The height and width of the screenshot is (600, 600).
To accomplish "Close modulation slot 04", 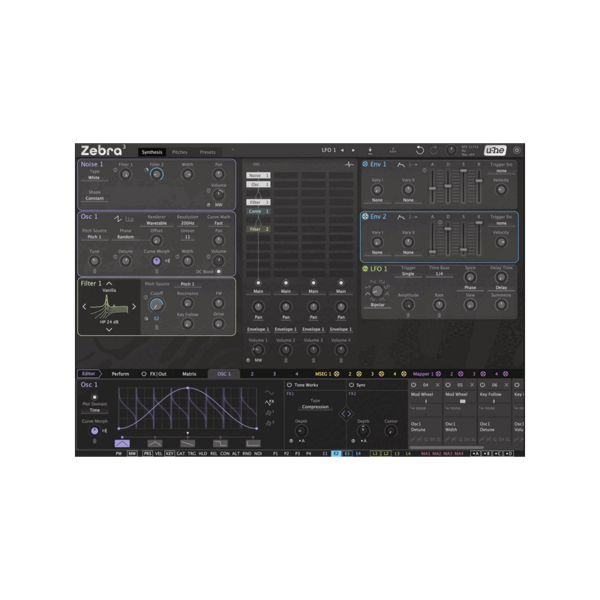I will coord(437,385).
